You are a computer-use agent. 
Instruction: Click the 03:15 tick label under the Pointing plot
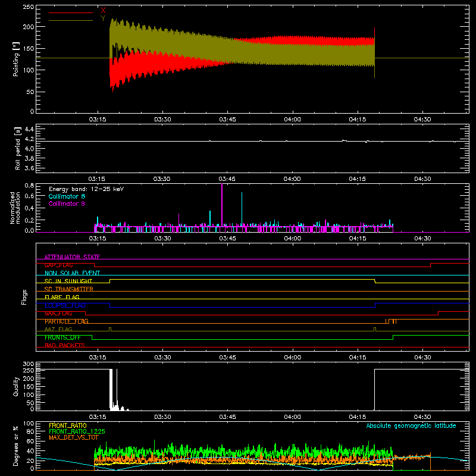(x=98, y=120)
